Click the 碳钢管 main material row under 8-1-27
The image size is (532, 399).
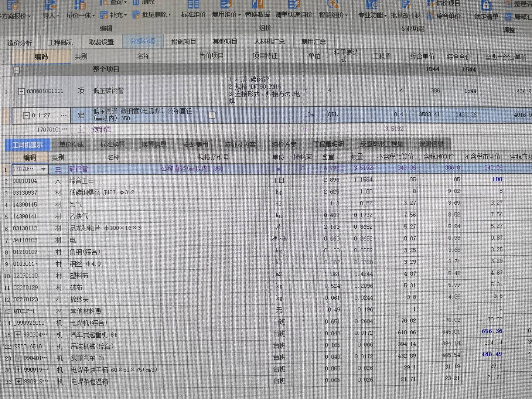point(266,129)
